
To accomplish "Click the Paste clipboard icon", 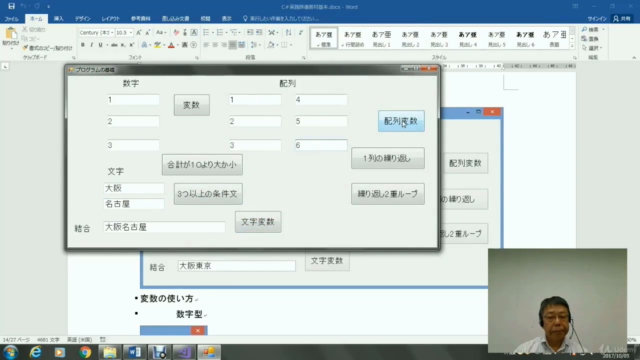I will (x=11, y=34).
